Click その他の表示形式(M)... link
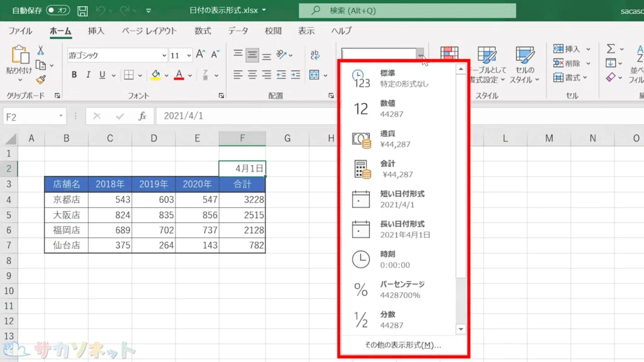Screen dimensions: 644x362 point(403,345)
